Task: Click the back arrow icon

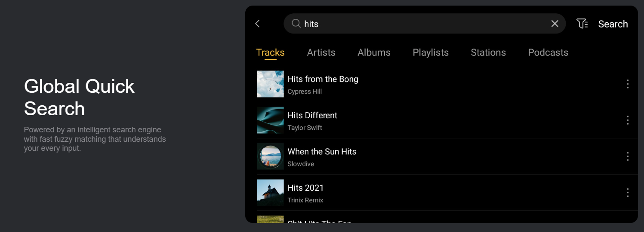Action: pyautogui.click(x=258, y=24)
